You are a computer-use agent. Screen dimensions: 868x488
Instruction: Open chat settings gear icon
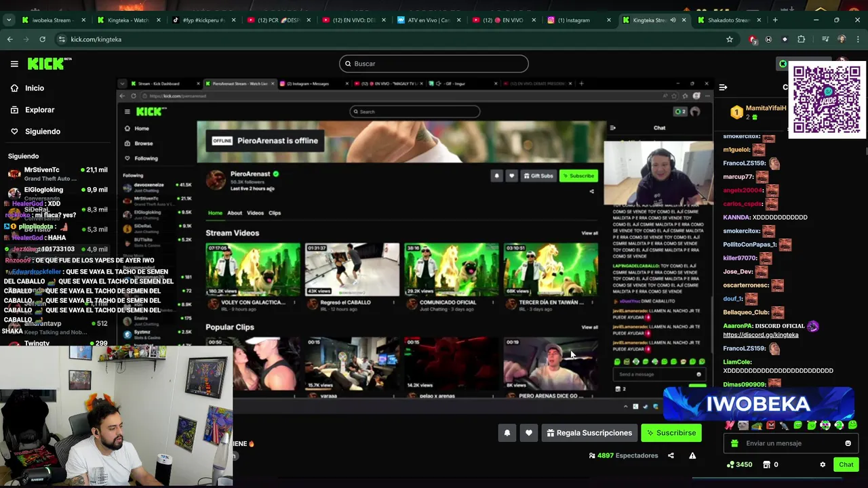point(823,465)
